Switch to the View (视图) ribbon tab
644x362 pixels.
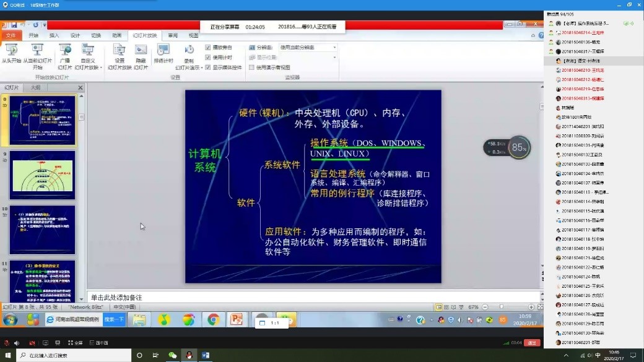tap(193, 36)
